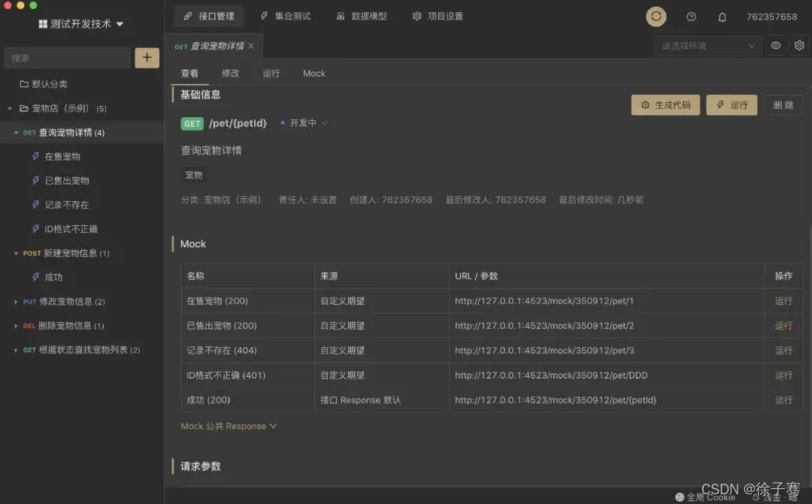Open 数据模型 top menu

tap(362, 16)
